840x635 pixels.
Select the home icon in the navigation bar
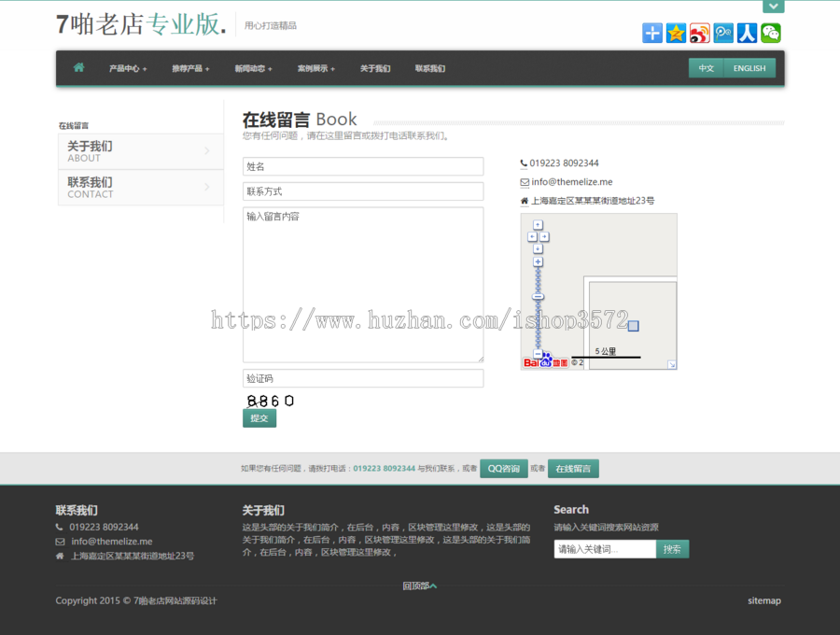(x=78, y=67)
